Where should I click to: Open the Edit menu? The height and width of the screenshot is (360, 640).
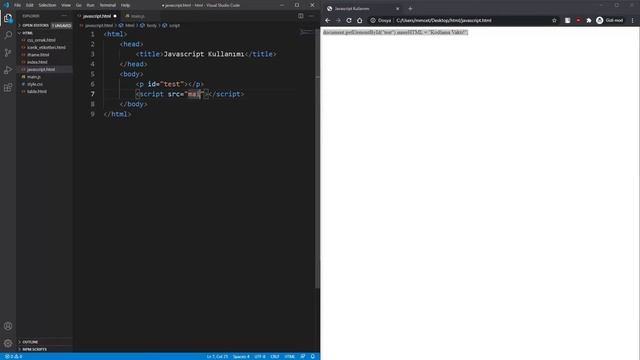[x=29, y=5]
